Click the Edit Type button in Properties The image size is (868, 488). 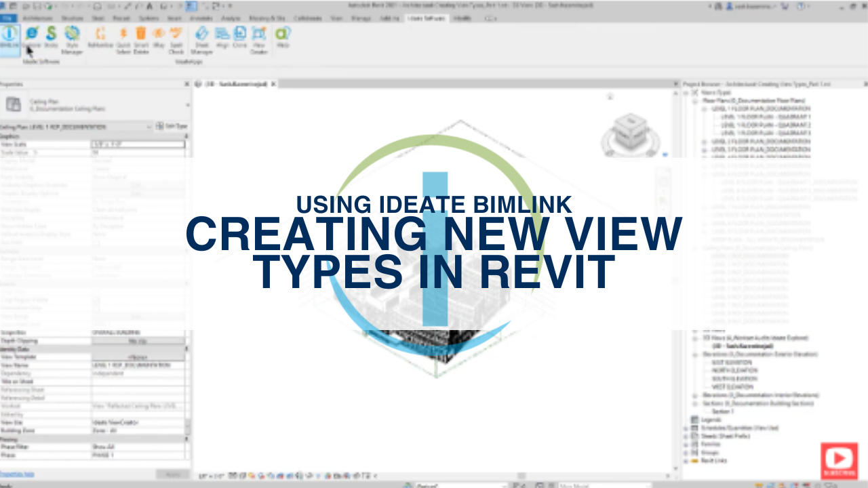tap(172, 126)
